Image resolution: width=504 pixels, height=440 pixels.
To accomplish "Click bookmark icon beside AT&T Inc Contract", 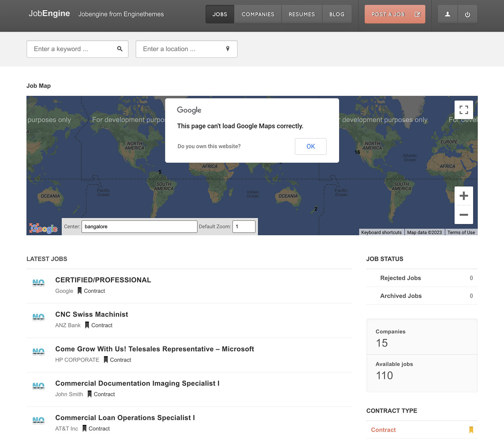I will tap(85, 428).
